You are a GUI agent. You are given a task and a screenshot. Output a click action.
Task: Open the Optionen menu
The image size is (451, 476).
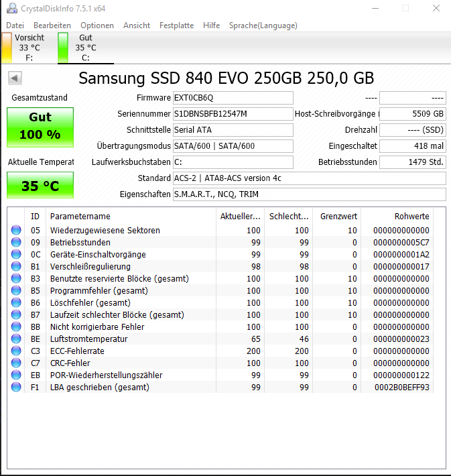[x=97, y=25]
